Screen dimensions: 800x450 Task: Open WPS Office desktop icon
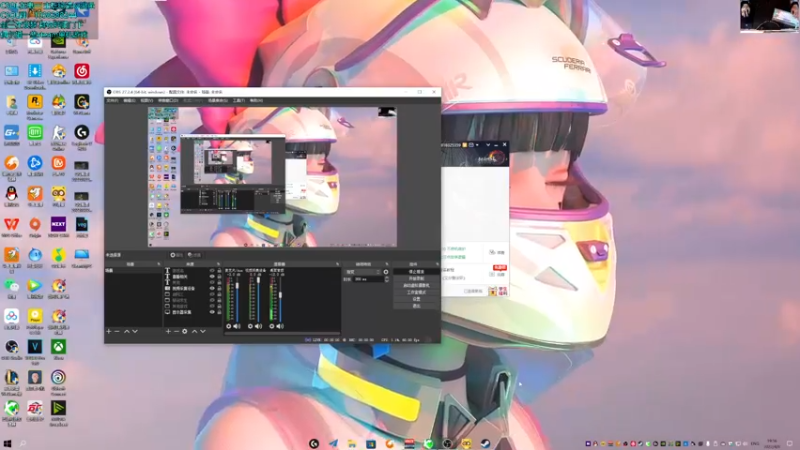point(11,224)
